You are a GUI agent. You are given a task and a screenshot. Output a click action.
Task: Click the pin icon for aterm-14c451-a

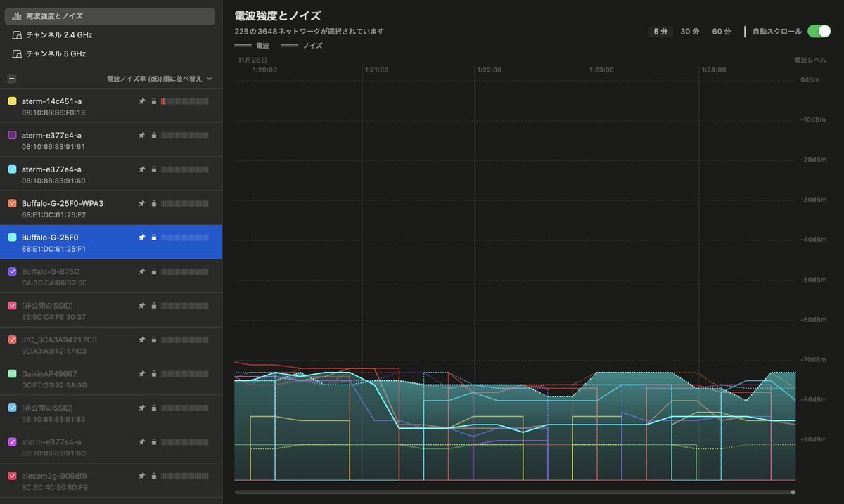[x=141, y=101]
